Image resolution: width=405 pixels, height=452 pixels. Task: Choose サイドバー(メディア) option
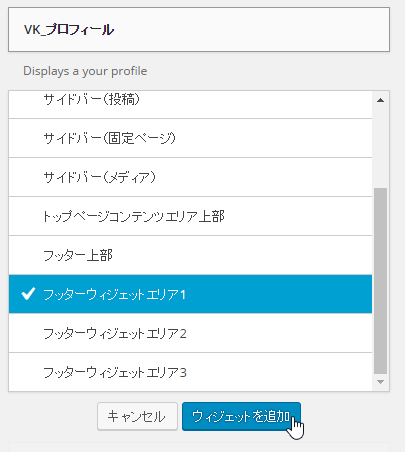click(190, 177)
